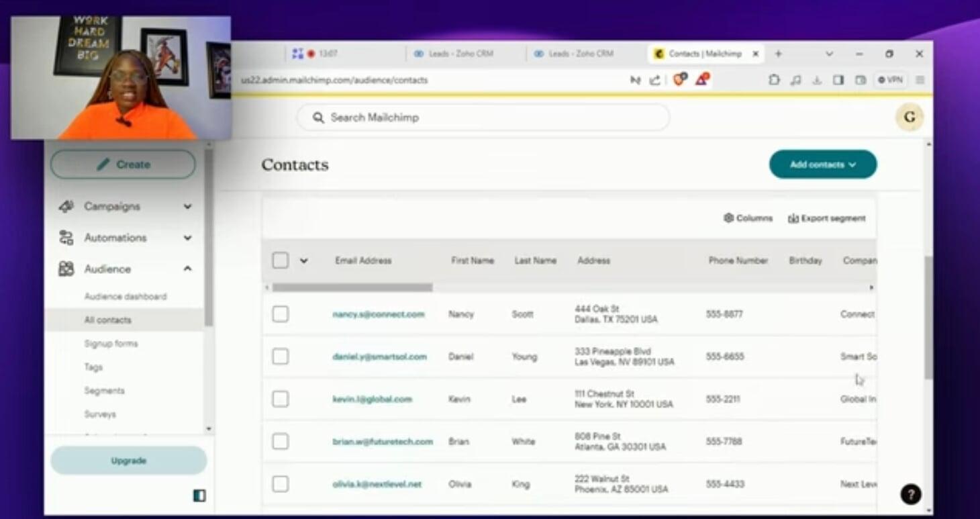Viewport: 980px width, 519px height.
Task: Toggle the select-all contacts checkbox
Action: point(281,261)
